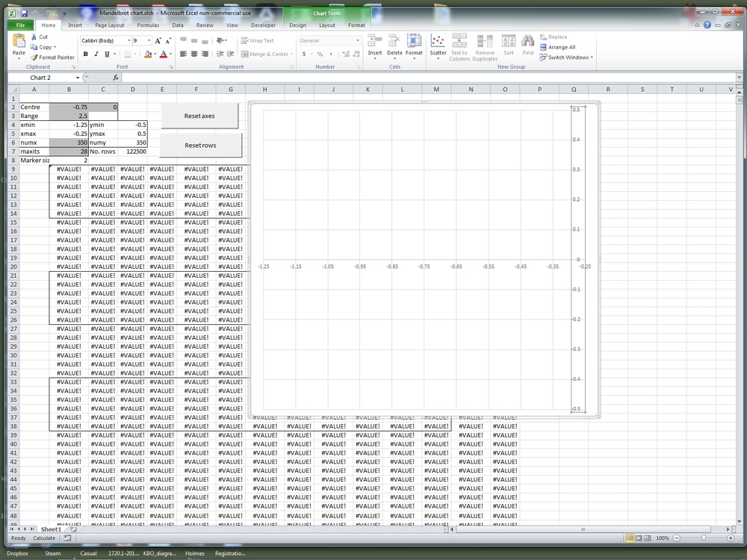The width and height of the screenshot is (747, 560).
Task: Click the Cut scissors icon
Action: (x=34, y=37)
